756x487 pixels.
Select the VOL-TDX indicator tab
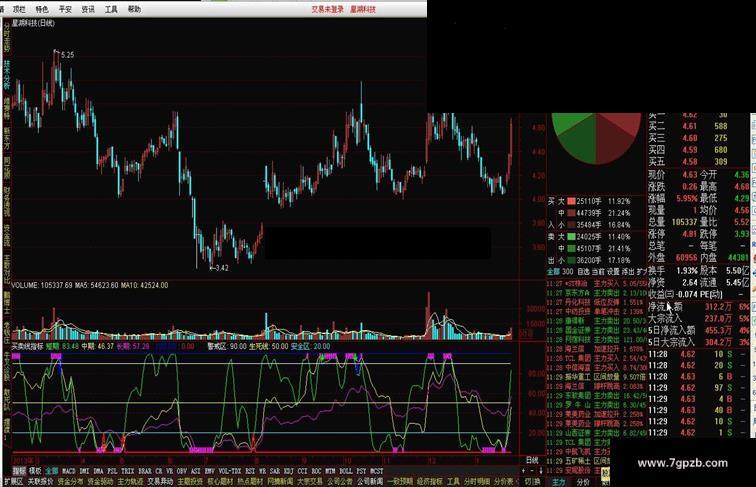pyautogui.click(x=230, y=471)
